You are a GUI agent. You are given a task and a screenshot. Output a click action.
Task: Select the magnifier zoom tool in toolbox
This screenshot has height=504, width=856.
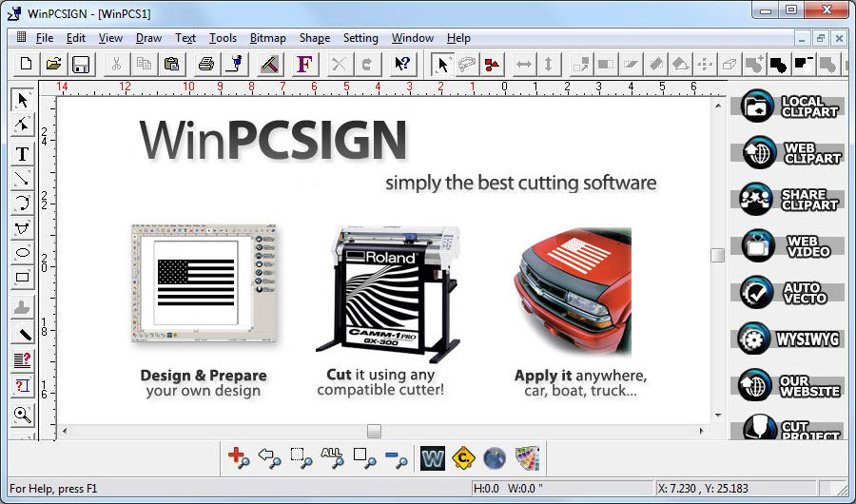pos(23,415)
